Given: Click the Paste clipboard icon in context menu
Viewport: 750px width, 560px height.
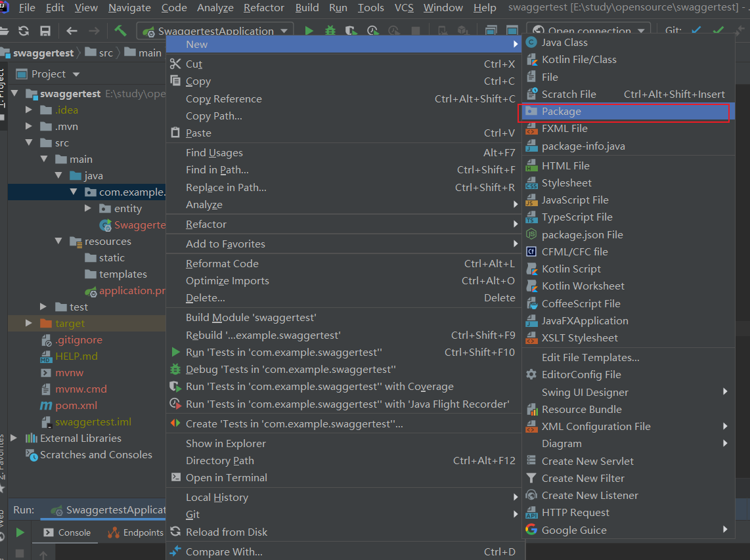Looking at the screenshot, I should click(x=175, y=133).
